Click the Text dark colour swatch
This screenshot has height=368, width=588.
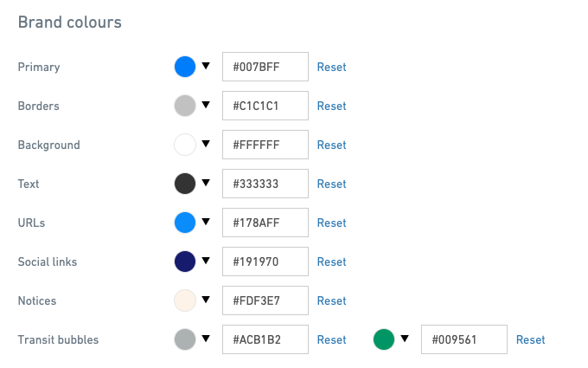[185, 184]
